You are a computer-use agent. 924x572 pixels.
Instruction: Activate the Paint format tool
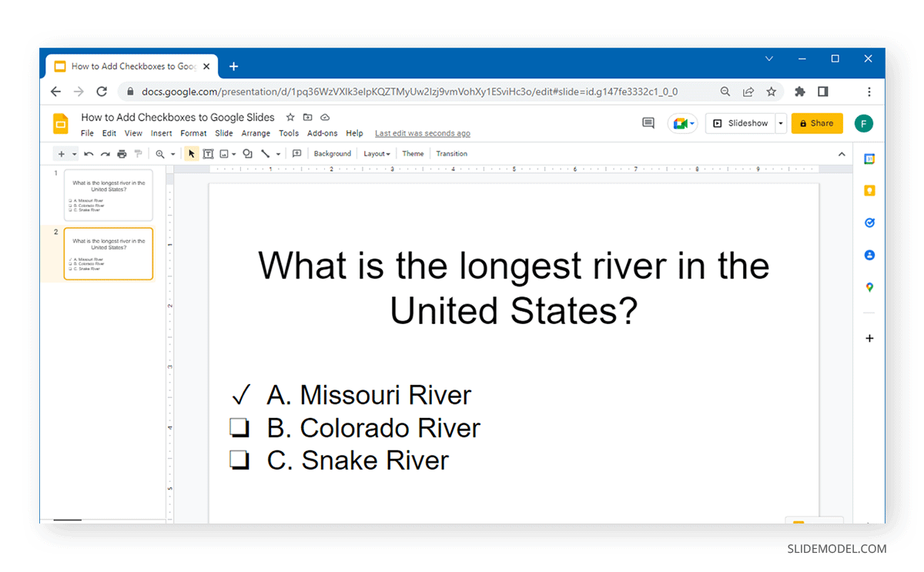coord(138,153)
